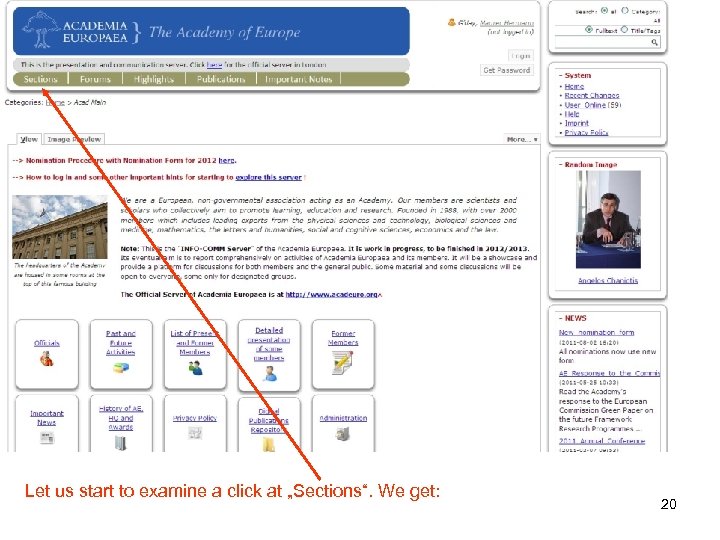720x540 pixels.
Task: Click the logged-in username link in the header
Action: click(506, 22)
